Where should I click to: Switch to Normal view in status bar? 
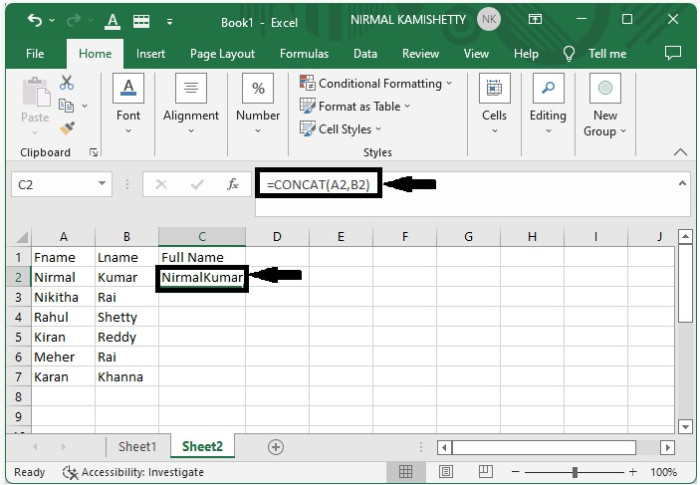pyautogui.click(x=407, y=472)
